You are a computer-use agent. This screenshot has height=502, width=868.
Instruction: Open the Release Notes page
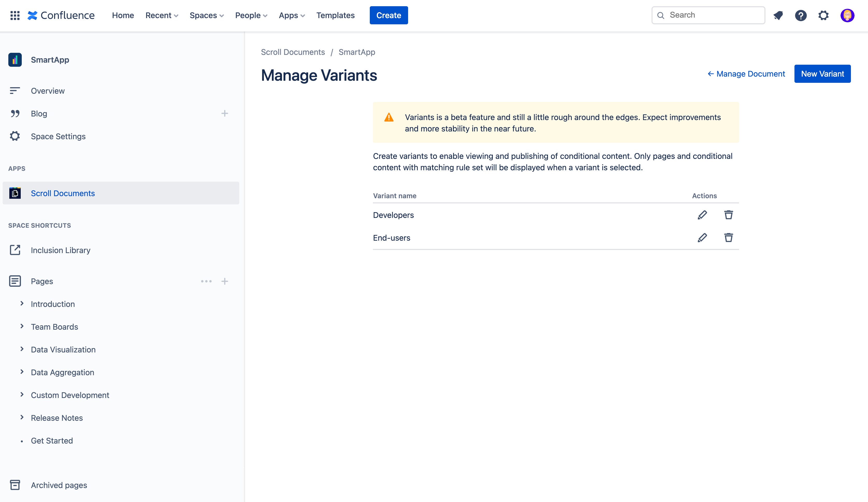click(57, 417)
